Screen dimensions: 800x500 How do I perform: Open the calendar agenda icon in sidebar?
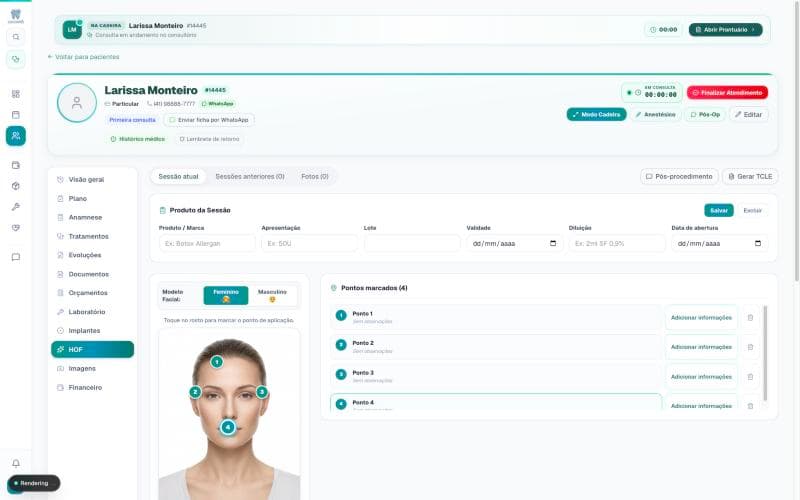tap(16, 115)
